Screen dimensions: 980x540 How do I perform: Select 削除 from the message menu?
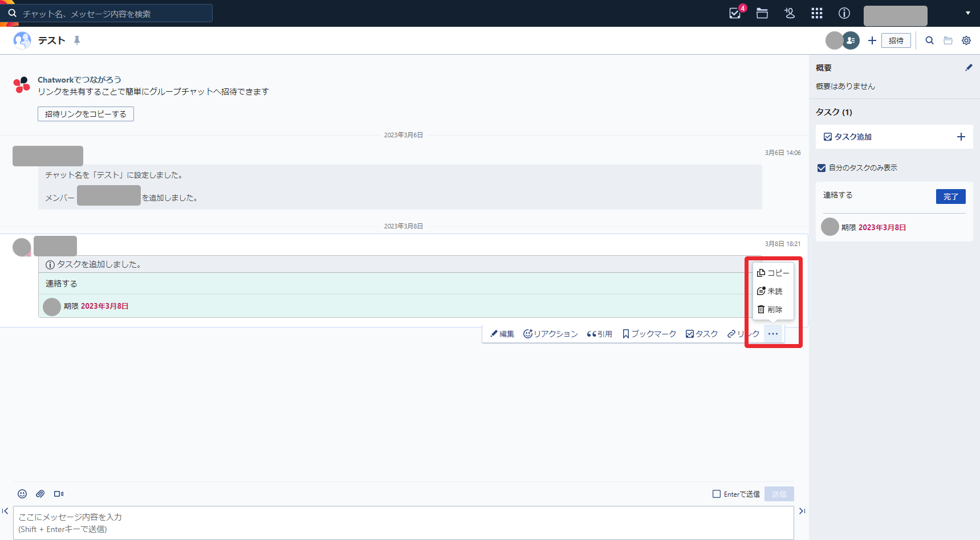(770, 309)
